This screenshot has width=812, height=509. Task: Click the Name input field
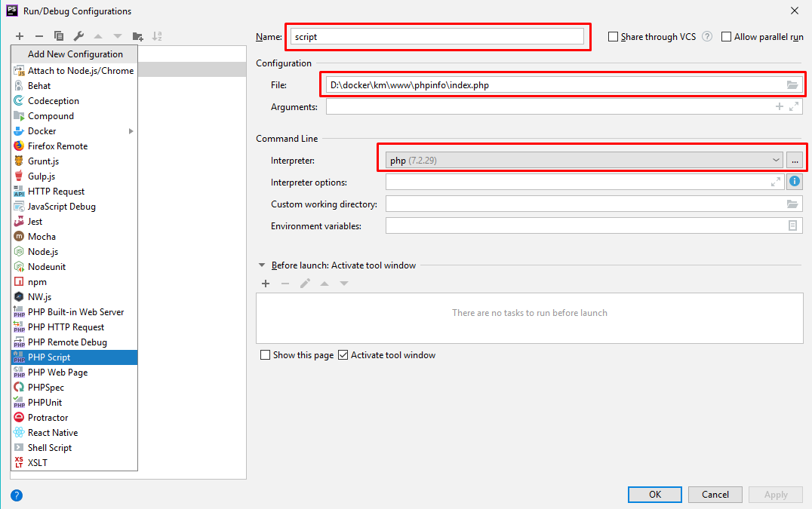436,36
